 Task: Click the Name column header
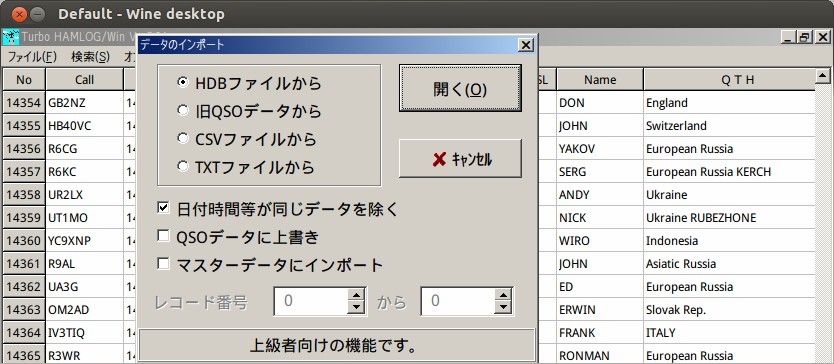tap(600, 80)
